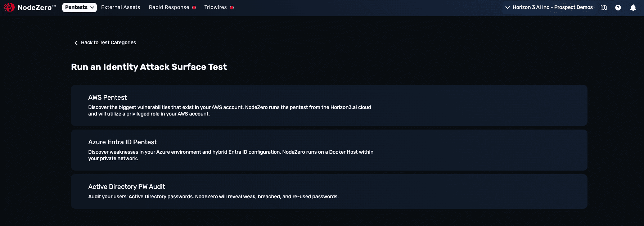Image resolution: width=644 pixels, height=226 pixels.
Task: Click the Pentests dropdown chevron arrow
Action: (92, 8)
